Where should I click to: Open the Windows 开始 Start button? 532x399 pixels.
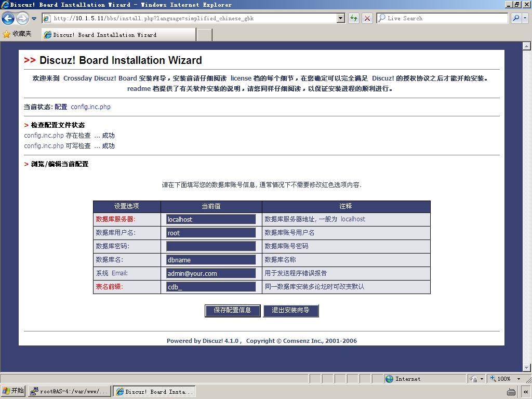pos(13,391)
